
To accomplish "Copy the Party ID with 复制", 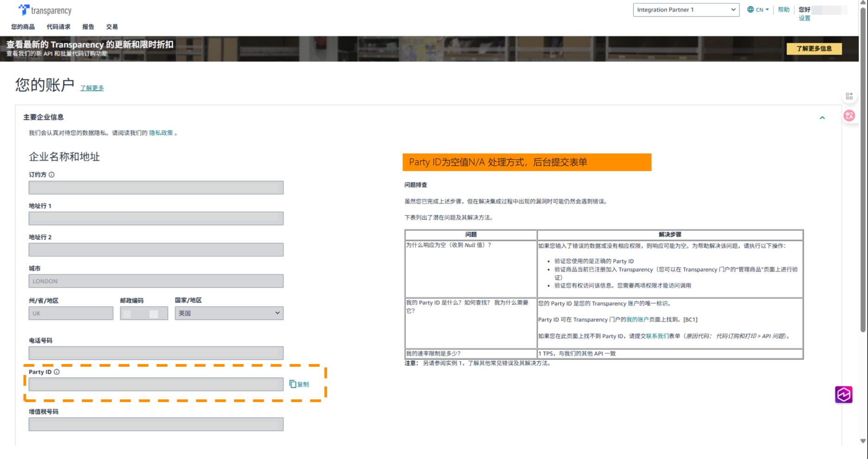I will point(299,384).
